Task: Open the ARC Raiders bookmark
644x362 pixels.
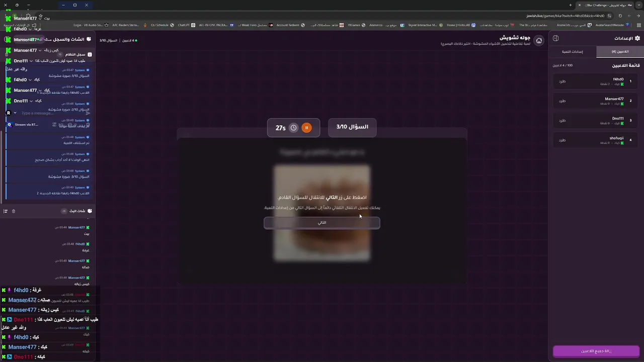Action: tap(128, 25)
